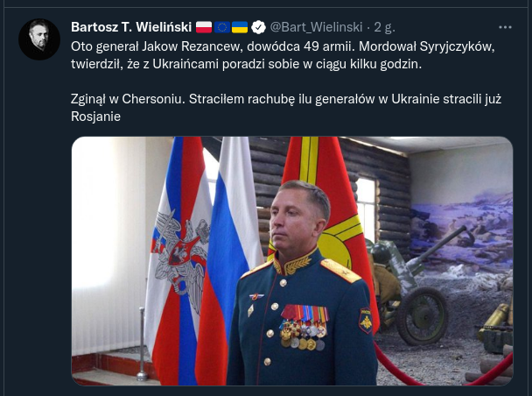The width and height of the screenshot is (532, 396).
Task: Click the word 'Rosjanie' in tweet
Action: point(95,117)
